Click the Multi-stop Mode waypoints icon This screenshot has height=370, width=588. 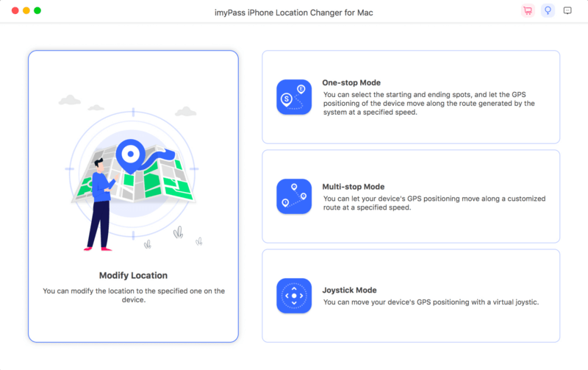click(x=294, y=196)
